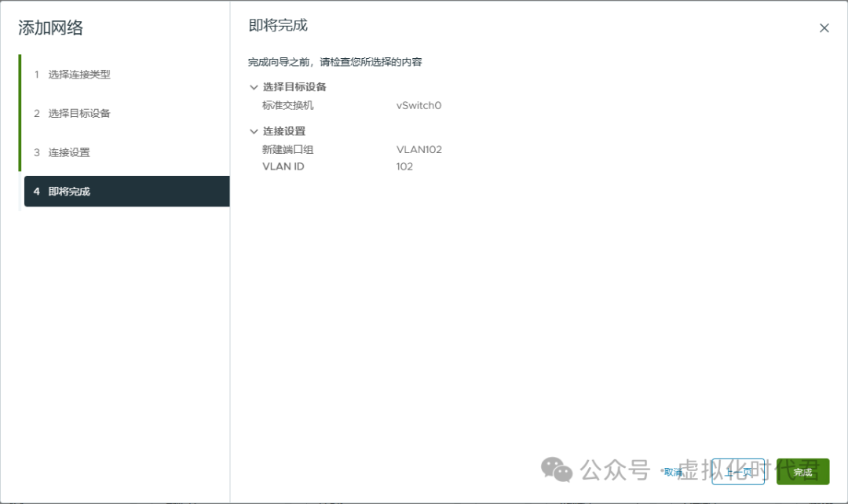
Task: Click the 完成 button to finish
Action: (802, 471)
